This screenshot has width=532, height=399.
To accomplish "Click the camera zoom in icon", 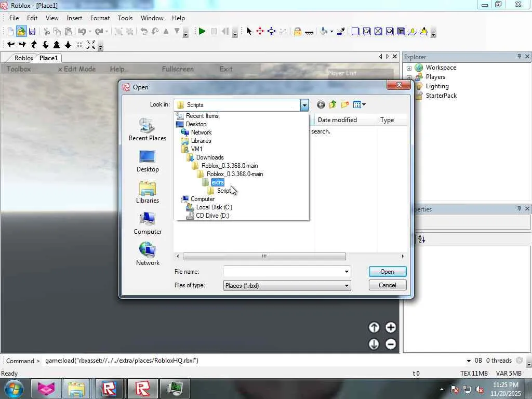I will (x=57, y=45).
